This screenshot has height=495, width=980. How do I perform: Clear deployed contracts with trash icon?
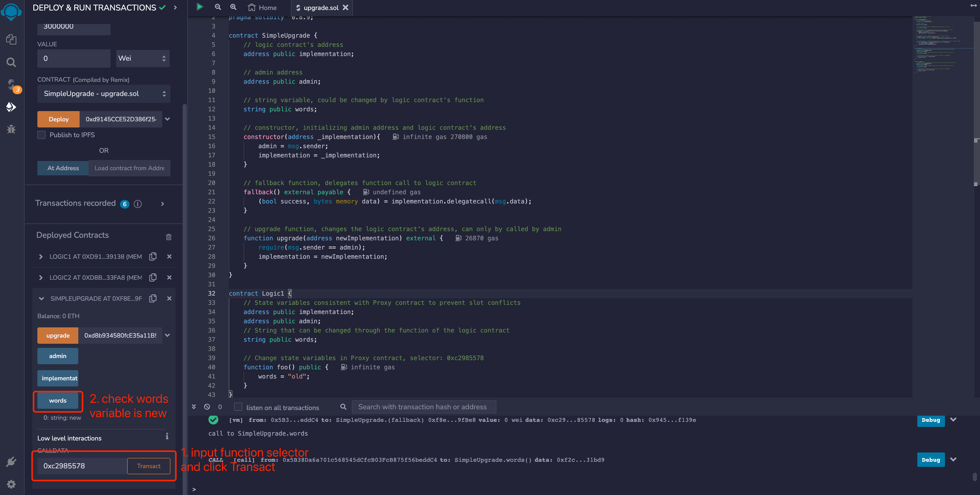pos(169,237)
